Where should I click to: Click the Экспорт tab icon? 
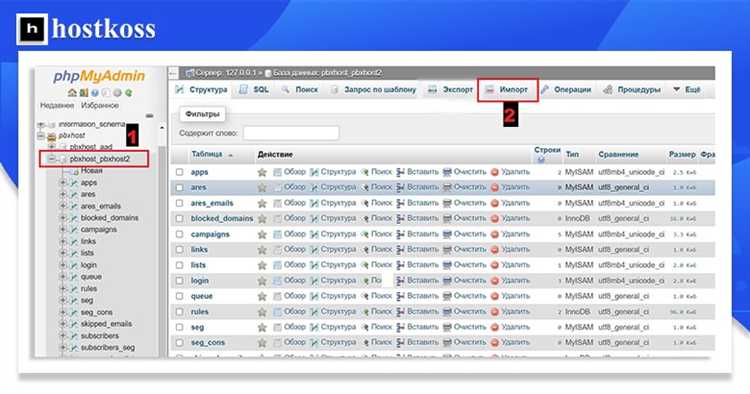click(x=432, y=89)
